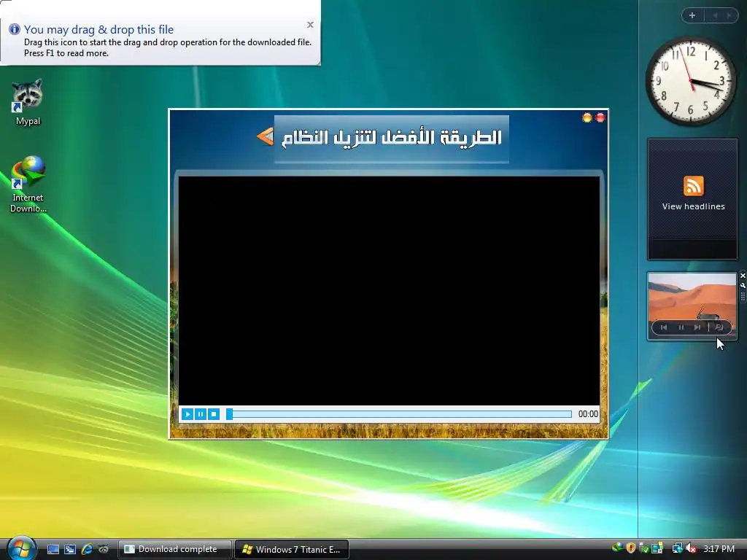
Task: Play the video in the player window
Action: point(187,414)
